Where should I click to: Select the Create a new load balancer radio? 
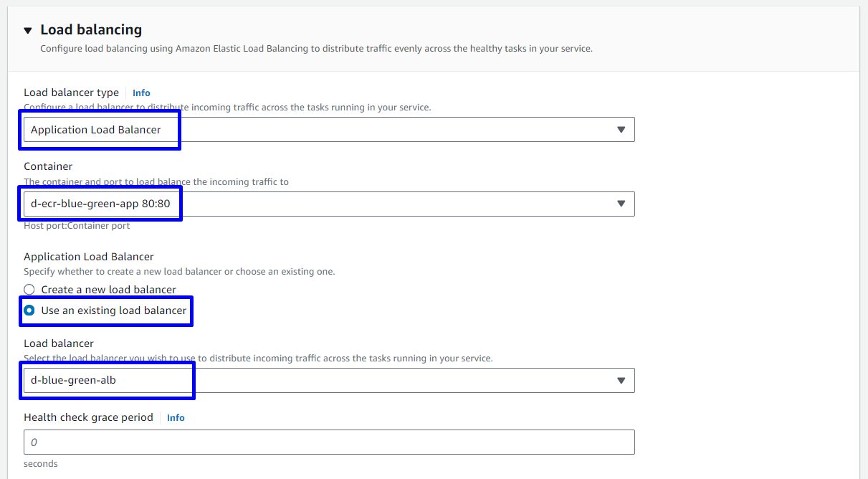(29, 290)
